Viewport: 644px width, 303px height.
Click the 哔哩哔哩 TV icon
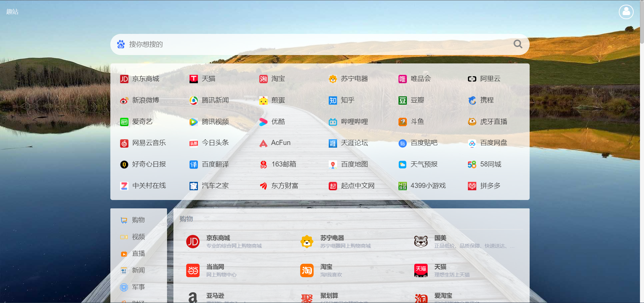(x=333, y=122)
